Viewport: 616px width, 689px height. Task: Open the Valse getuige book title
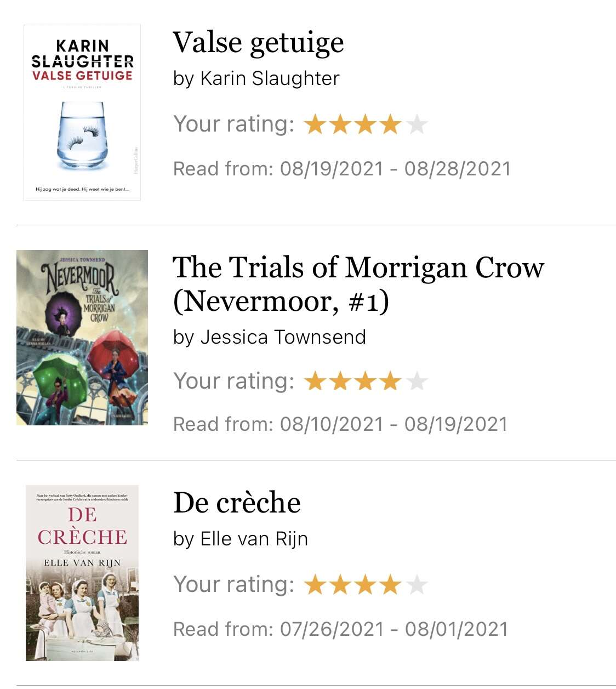click(x=258, y=43)
